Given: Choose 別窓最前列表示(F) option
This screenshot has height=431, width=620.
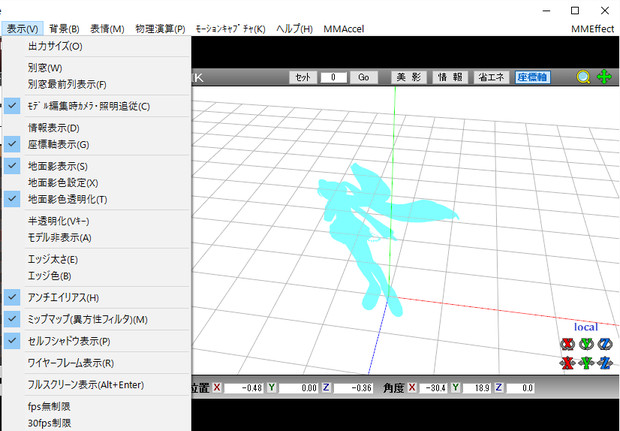Looking at the screenshot, I should pyautogui.click(x=97, y=84).
